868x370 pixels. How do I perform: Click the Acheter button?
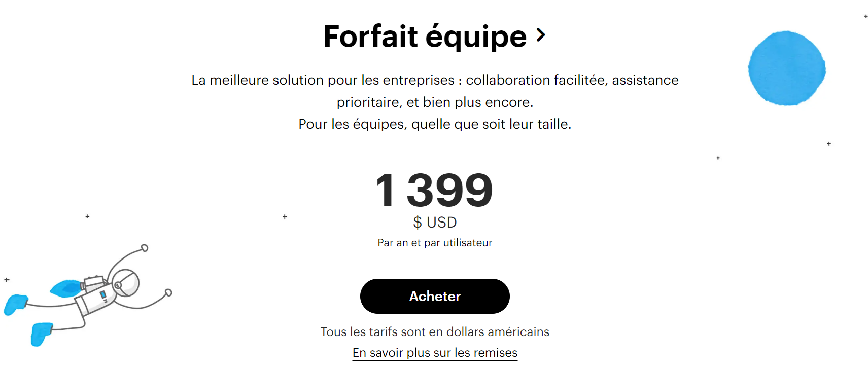pos(434,297)
